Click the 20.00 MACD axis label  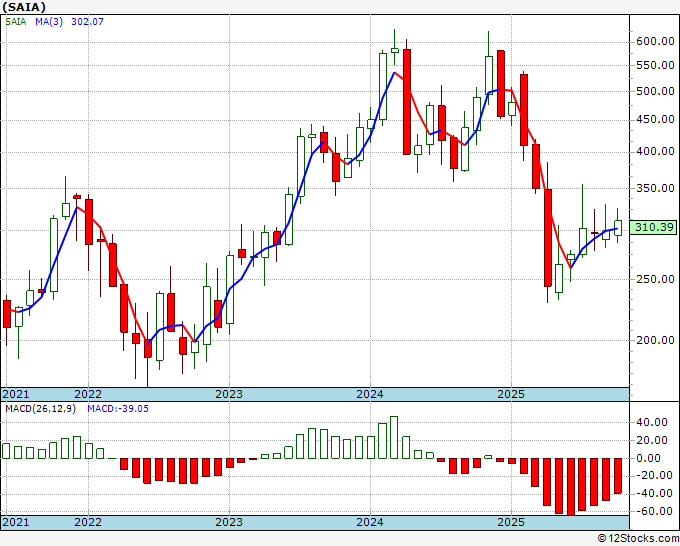click(x=652, y=440)
